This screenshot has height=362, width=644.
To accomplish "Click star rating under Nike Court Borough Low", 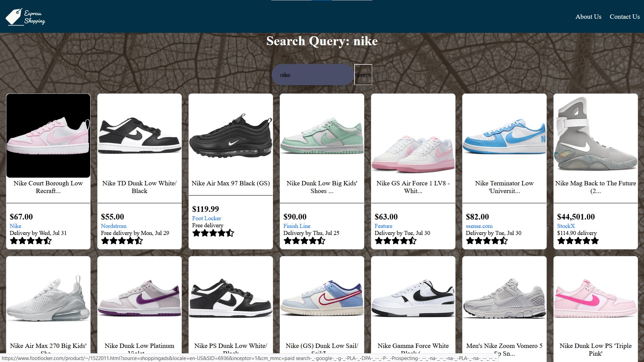I will 31,241.
